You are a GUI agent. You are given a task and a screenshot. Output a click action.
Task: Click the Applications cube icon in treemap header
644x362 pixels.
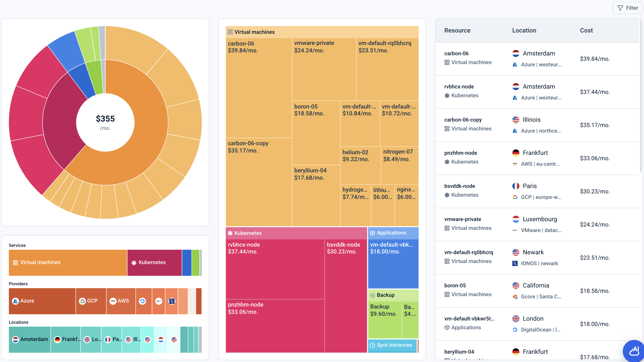coord(372,233)
